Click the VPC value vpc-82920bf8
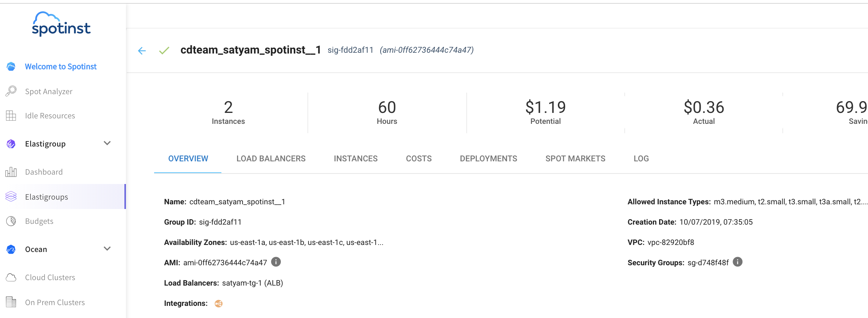Viewport: 868px width, 318px height. click(x=671, y=243)
